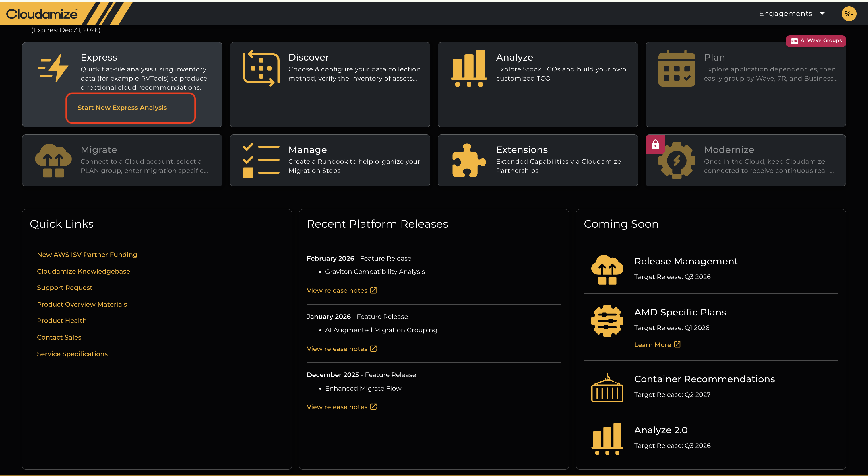Open the Plan card
Image resolution: width=868 pixels, height=476 pixels.
(x=745, y=85)
